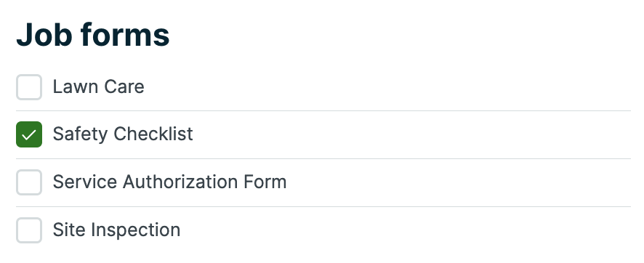This screenshot has height=263, width=644.
Task: Click the Service Authorization Form label
Action: coord(169,182)
